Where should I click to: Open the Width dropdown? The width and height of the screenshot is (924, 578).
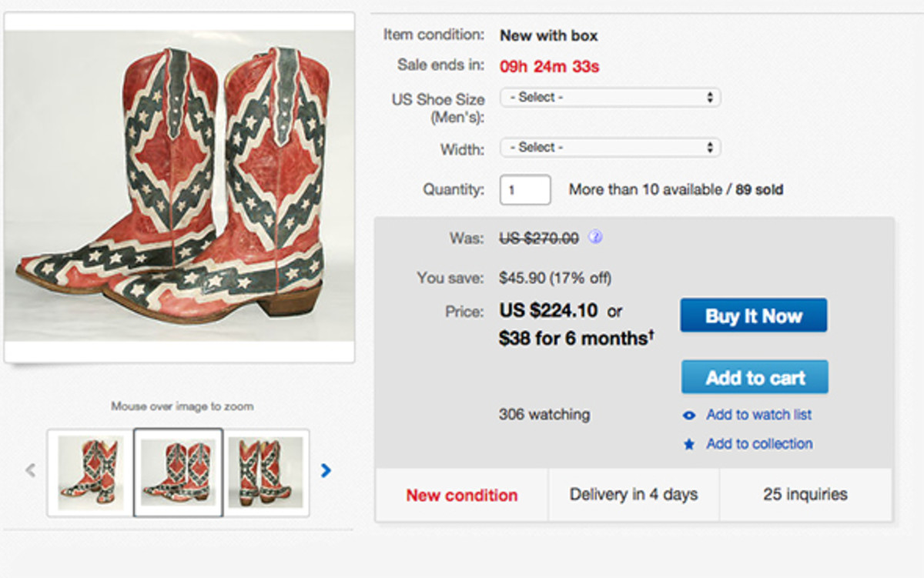click(x=610, y=147)
